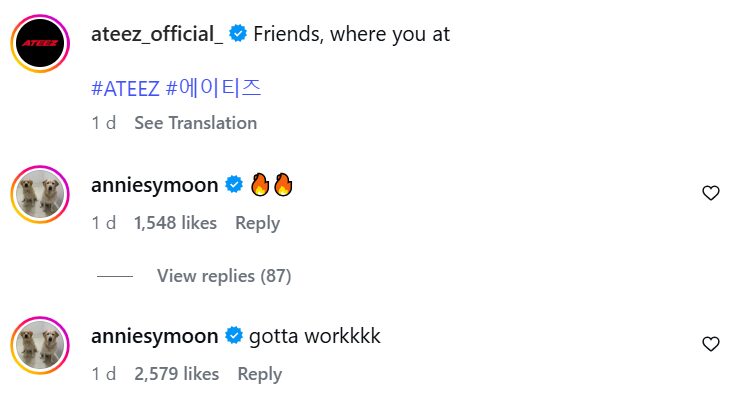This screenshot has width=735, height=418.
Task: Open anniesymoon avatar on fire-emoji comment
Action: tap(41, 193)
